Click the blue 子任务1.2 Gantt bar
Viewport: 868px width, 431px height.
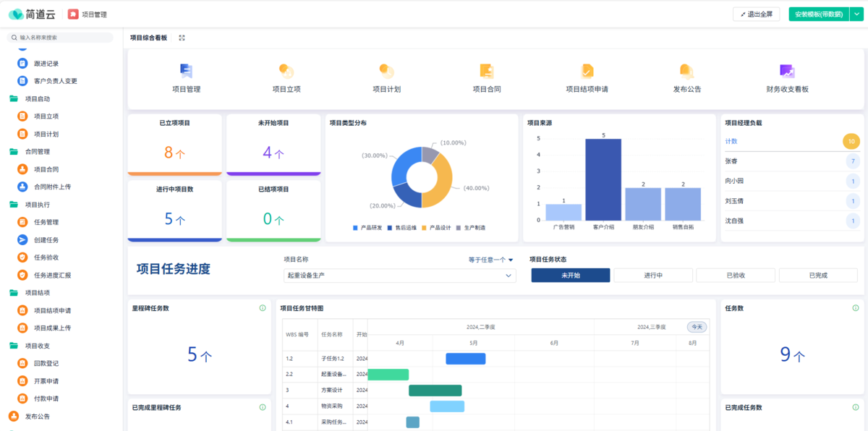coord(465,359)
